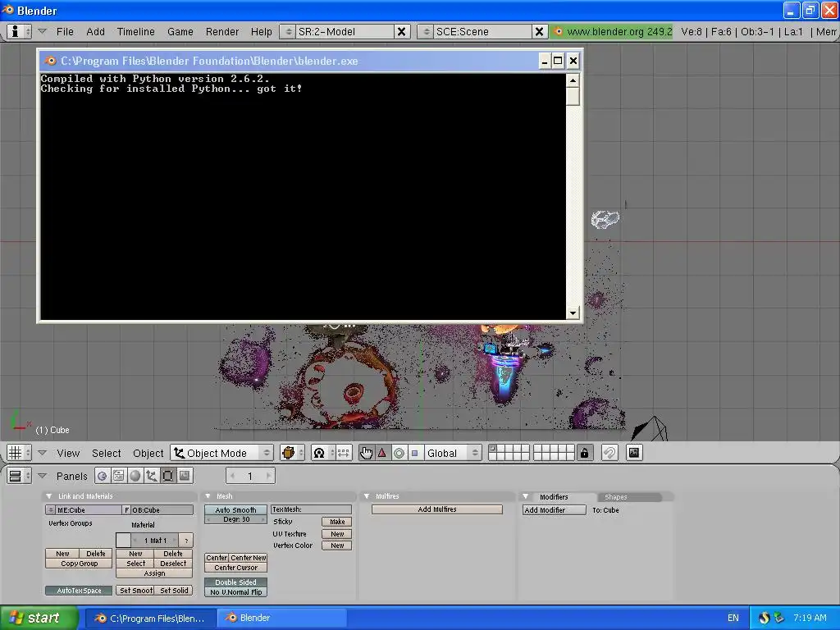Click the render preview image icon
Viewport: 840px width, 630px height.
point(634,453)
